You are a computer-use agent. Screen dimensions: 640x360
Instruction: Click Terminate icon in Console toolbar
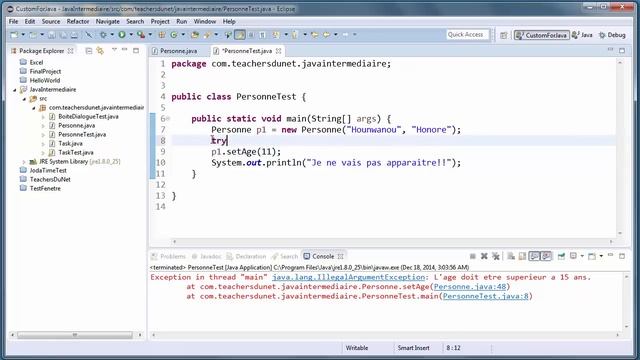[473, 256]
